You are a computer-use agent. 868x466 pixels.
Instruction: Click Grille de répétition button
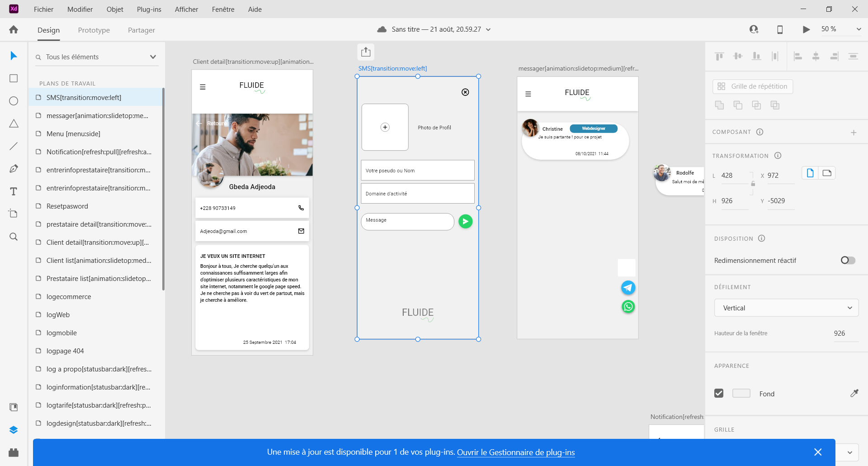pyautogui.click(x=753, y=86)
